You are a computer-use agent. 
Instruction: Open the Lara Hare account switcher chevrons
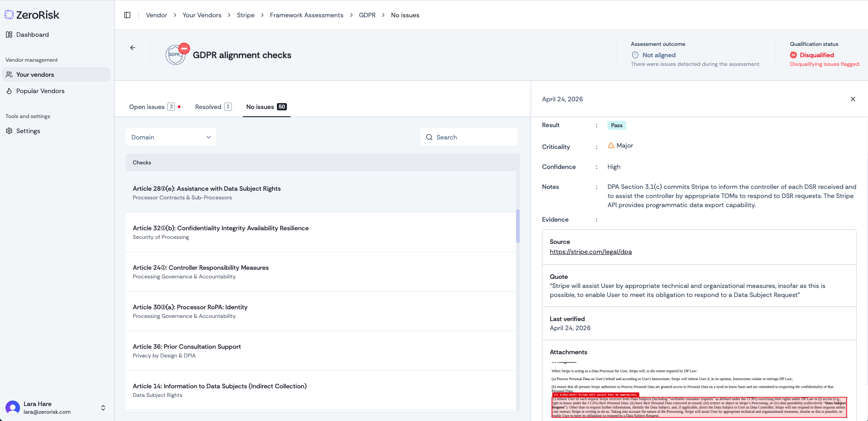[x=103, y=408]
